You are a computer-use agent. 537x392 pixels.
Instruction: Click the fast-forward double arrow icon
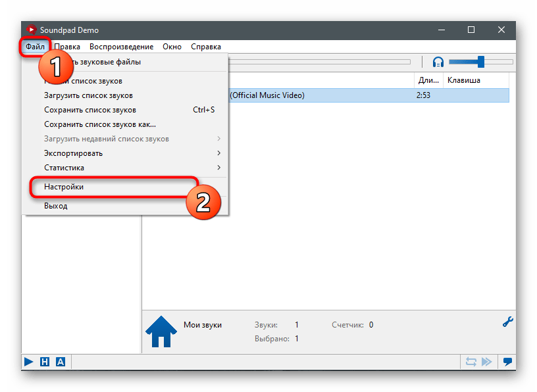tap(487, 362)
